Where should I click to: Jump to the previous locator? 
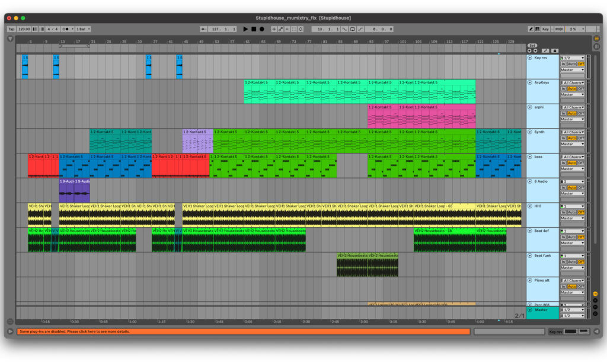(x=529, y=51)
